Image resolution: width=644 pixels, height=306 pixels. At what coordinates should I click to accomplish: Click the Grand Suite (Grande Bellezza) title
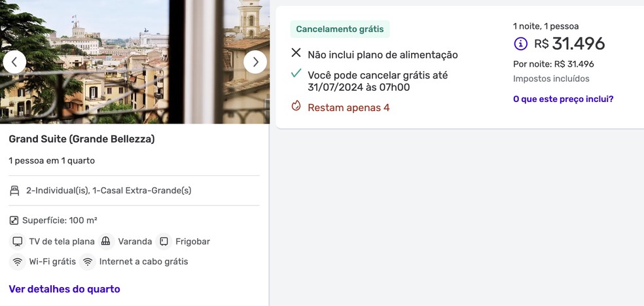[x=82, y=139]
